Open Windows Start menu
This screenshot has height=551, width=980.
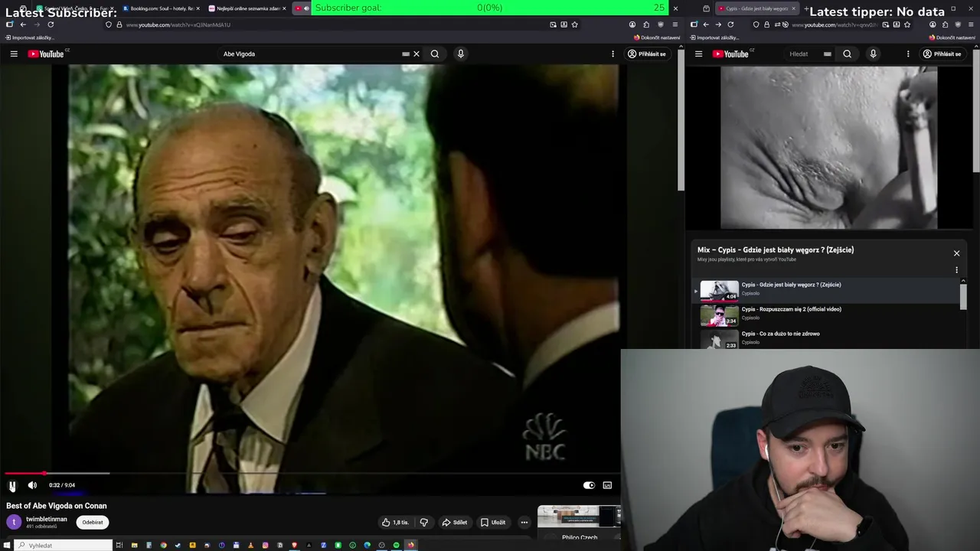click(7, 545)
